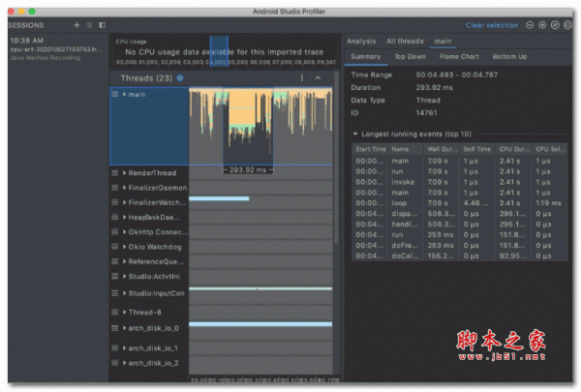581x392 pixels.
Task: Expand the OkHttp Connec thread
Action: click(x=125, y=232)
